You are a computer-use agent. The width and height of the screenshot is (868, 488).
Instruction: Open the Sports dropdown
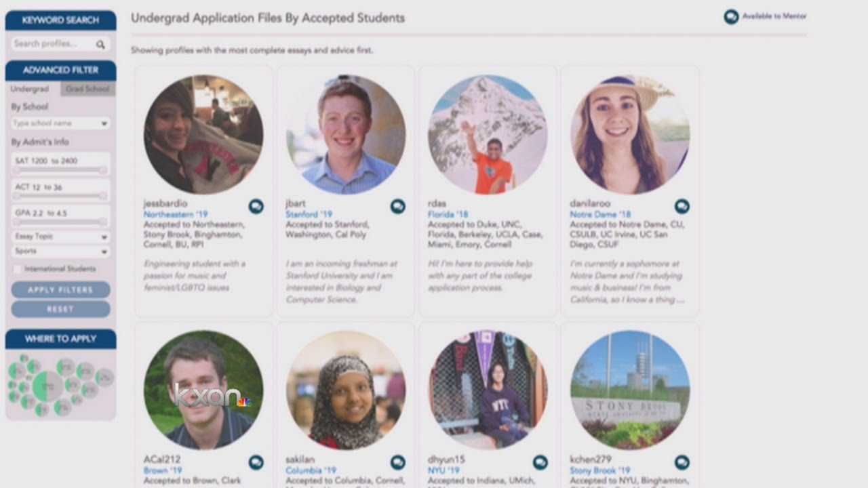(60, 251)
